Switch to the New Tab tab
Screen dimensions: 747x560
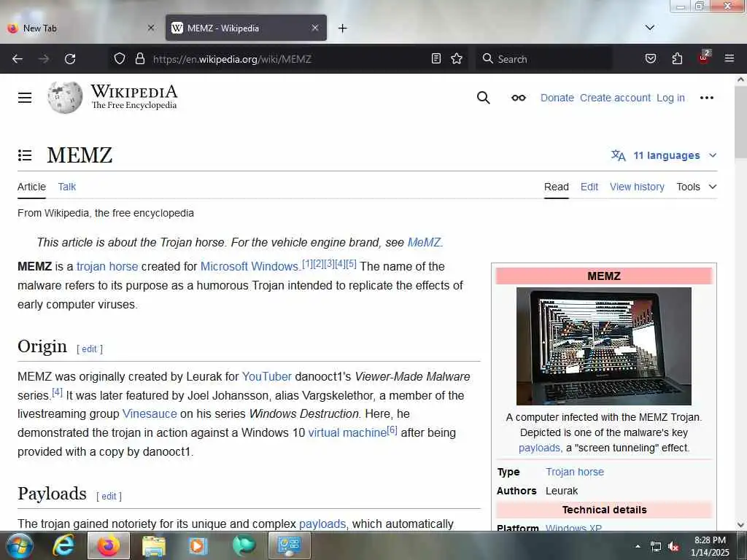coord(81,28)
